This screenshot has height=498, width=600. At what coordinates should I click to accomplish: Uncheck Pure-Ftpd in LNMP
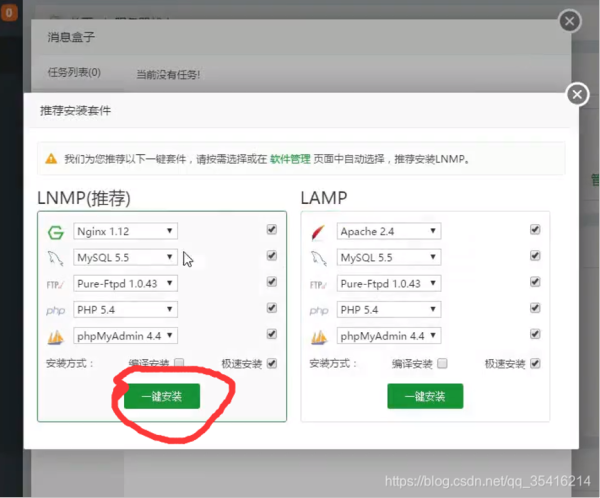271,282
